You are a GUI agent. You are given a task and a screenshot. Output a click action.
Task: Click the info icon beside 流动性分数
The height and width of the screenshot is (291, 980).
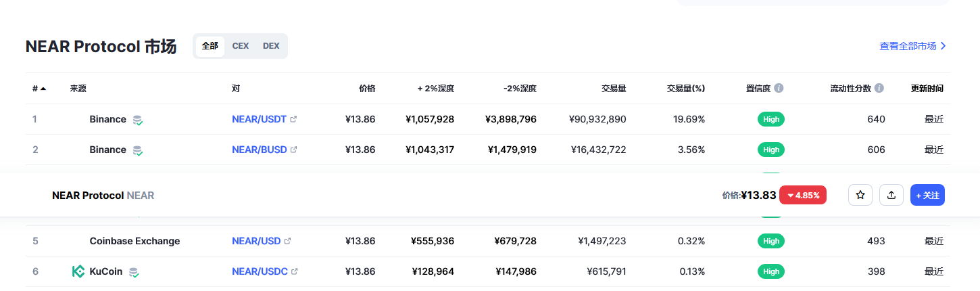point(879,88)
